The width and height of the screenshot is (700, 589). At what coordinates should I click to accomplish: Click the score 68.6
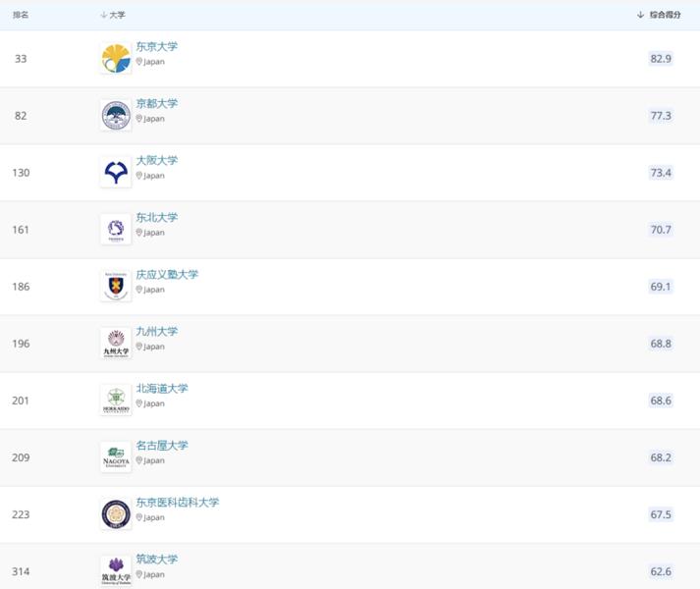(x=661, y=401)
